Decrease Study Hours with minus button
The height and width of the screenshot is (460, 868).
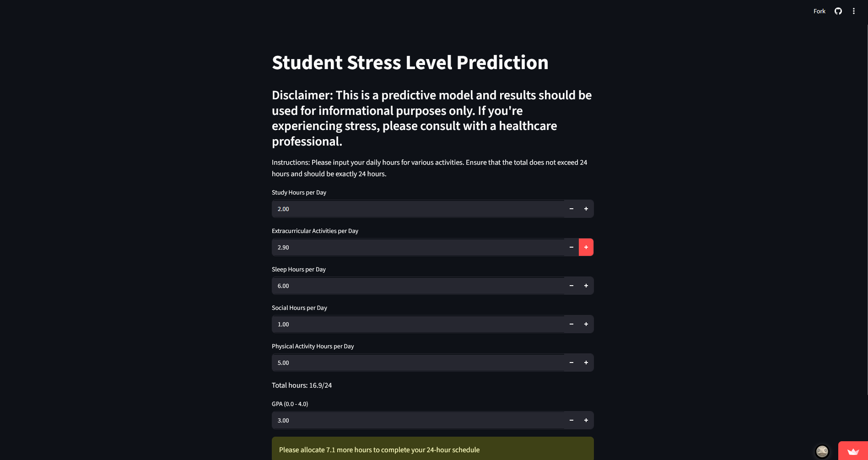571,209
